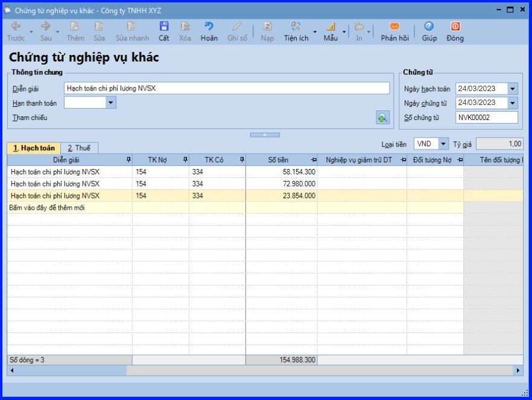Click the Sửa (edit) toolbar icon

pos(99,27)
